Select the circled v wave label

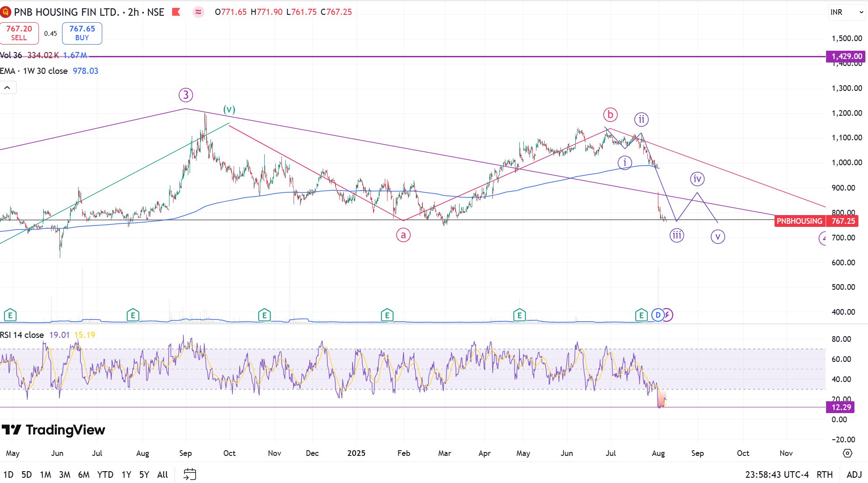click(x=718, y=237)
